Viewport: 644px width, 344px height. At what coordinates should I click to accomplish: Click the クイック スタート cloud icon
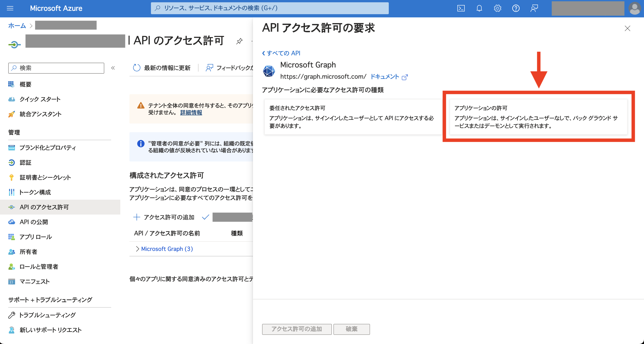(11, 99)
